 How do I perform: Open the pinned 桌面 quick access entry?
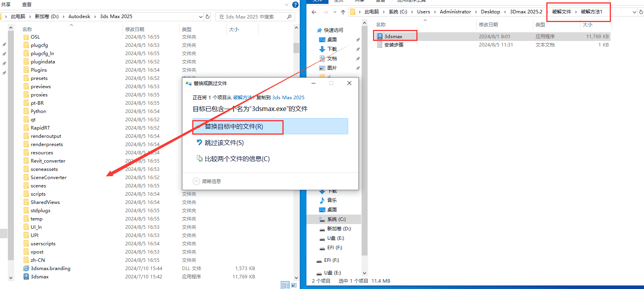332,39
